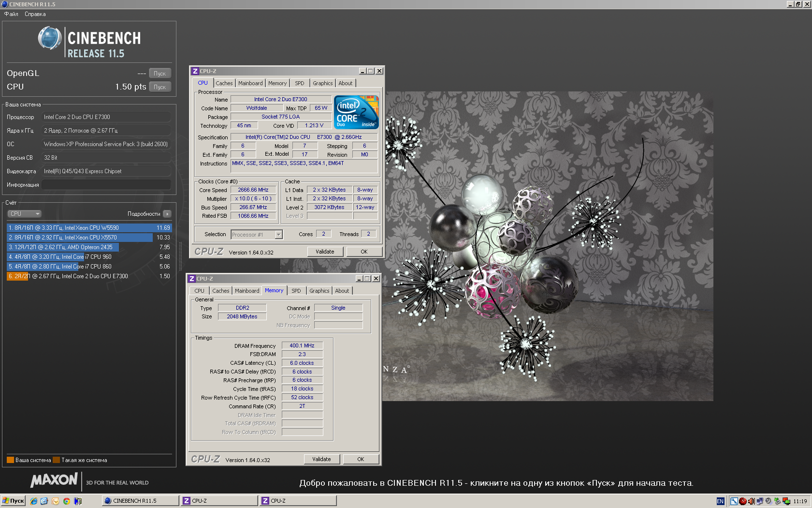Click the Z icon in the lower CPU-Z title bar
The height and width of the screenshot is (508, 812).
coord(192,279)
